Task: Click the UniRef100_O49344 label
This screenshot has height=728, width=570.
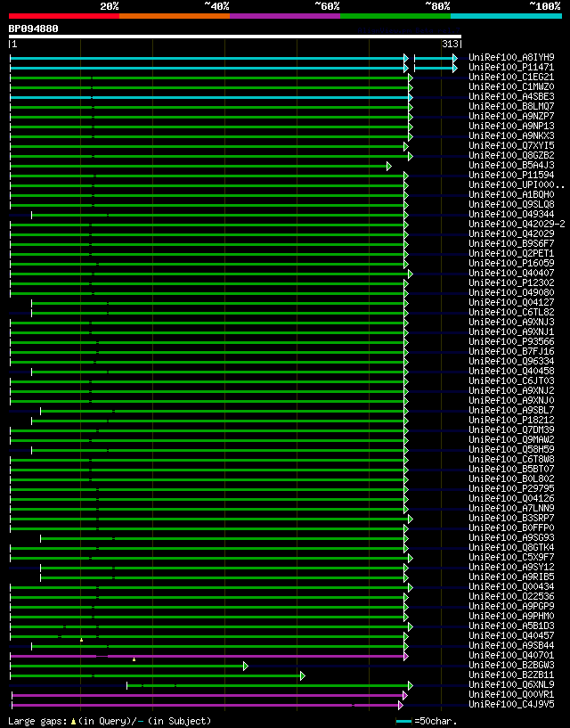Action: (x=511, y=215)
